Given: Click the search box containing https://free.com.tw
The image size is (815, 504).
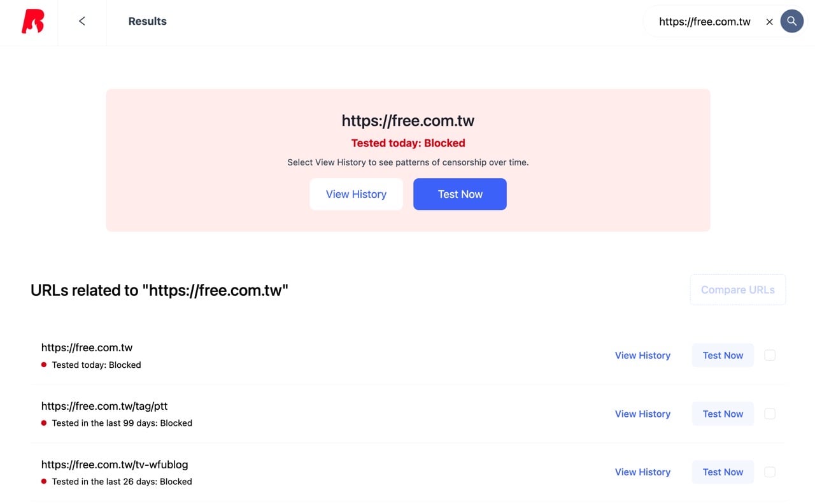Looking at the screenshot, I should coord(705,22).
